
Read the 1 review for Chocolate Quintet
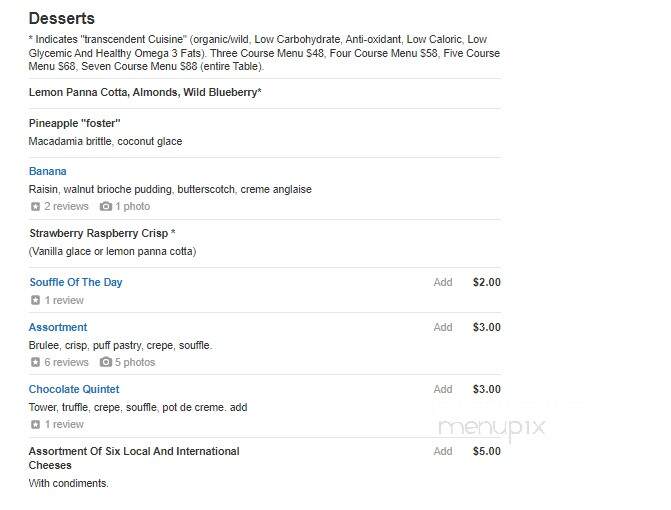(x=64, y=424)
